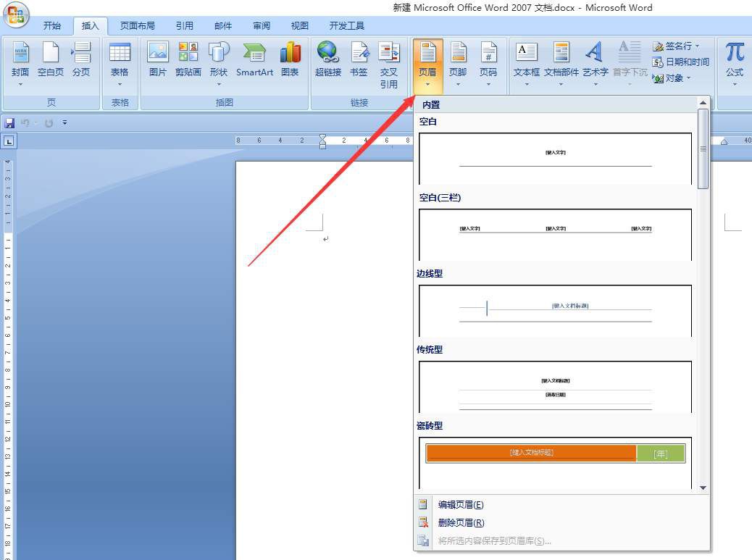Open the shapes (形状) gallery
Viewport: 752px width, 560px height.
(219, 64)
